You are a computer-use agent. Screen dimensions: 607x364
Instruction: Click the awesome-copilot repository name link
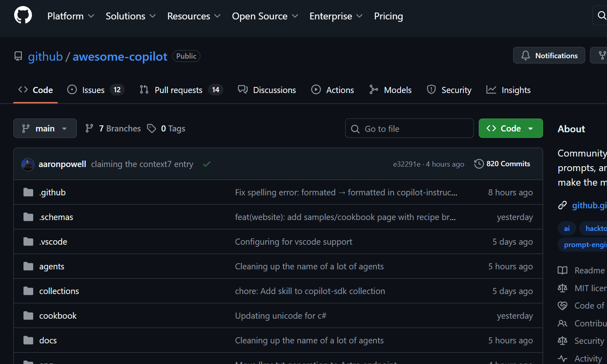(x=120, y=57)
